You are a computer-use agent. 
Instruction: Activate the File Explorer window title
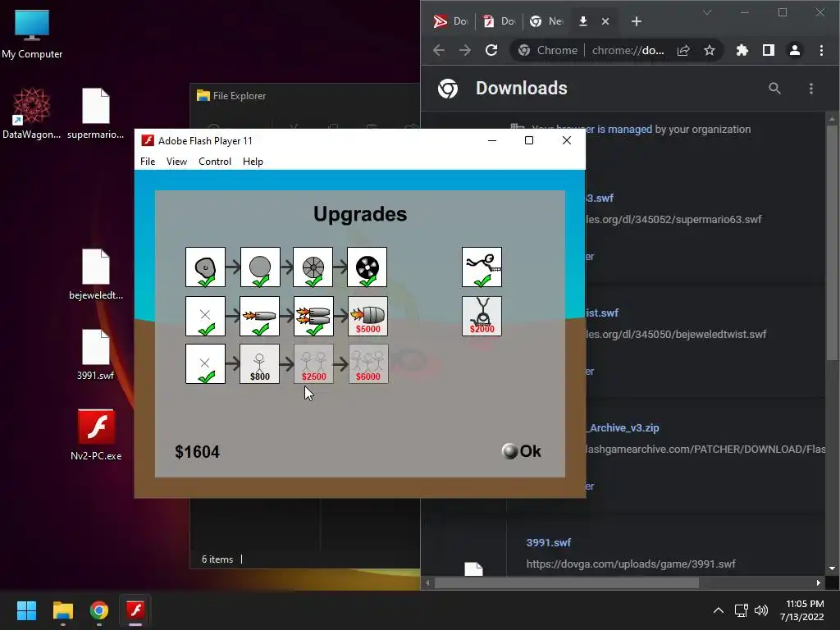pyautogui.click(x=239, y=96)
